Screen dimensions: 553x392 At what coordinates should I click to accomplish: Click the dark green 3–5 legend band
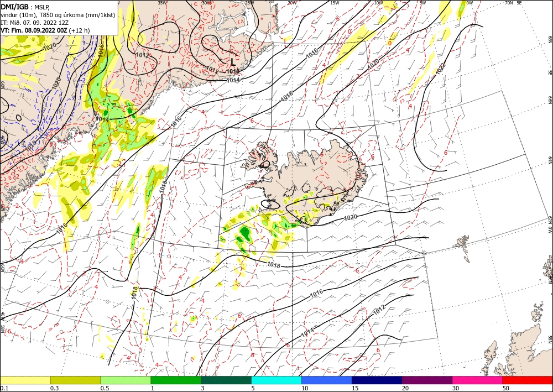tap(226, 380)
